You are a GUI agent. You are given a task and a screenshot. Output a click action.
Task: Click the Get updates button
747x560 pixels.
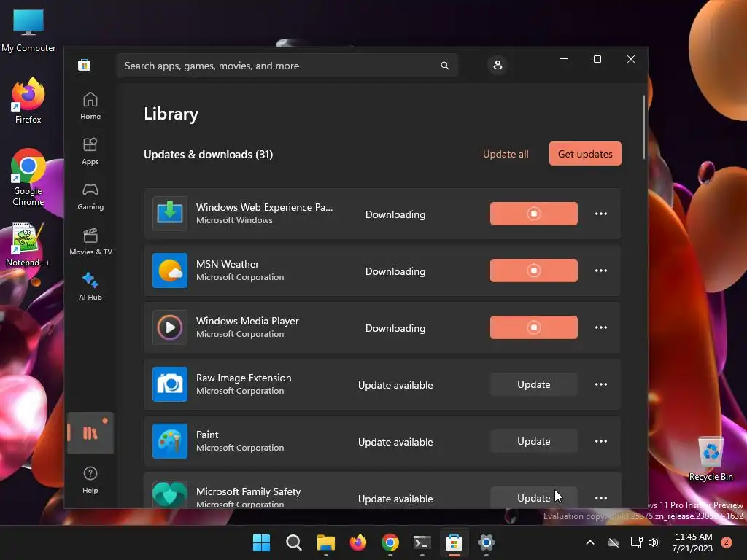click(x=585, y=154)
